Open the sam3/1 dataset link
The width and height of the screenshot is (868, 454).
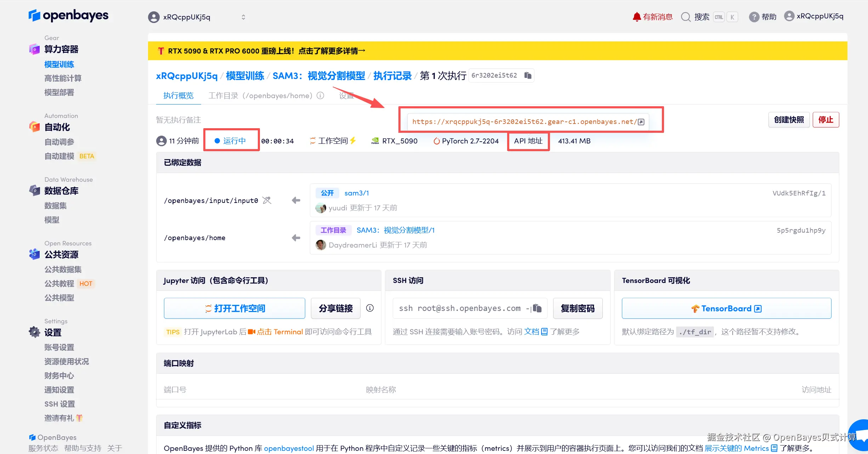pyautogui.click(x=357, y=193)
